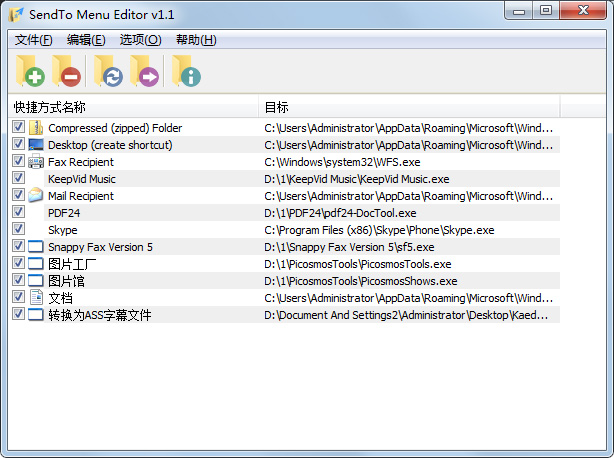Disable the Mail Recipient checkbox
The width and height of the screenshot is (614, 458).
[18, 195]
